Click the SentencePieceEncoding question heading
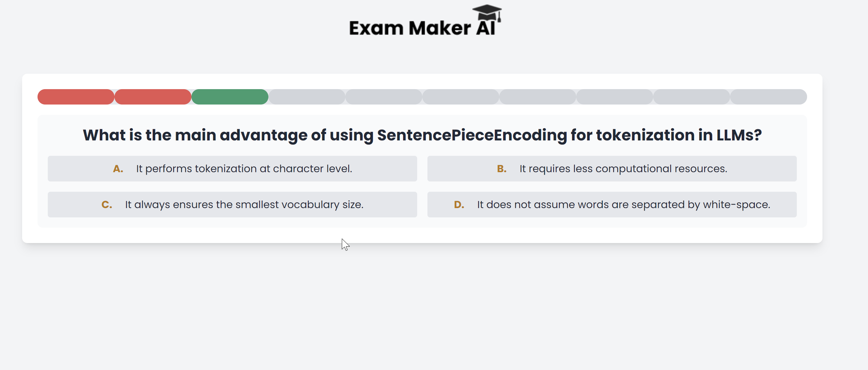 422,135
